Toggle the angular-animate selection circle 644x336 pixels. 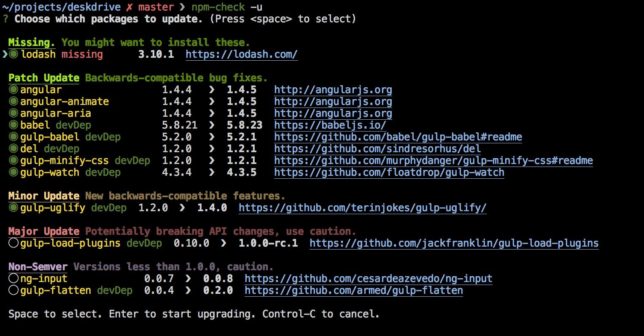[x=13, y=102]
